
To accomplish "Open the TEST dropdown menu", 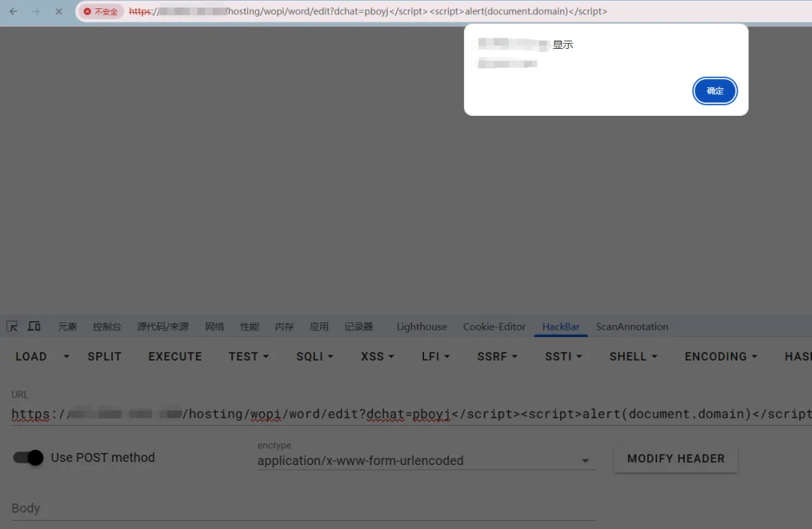I will 249,357.
